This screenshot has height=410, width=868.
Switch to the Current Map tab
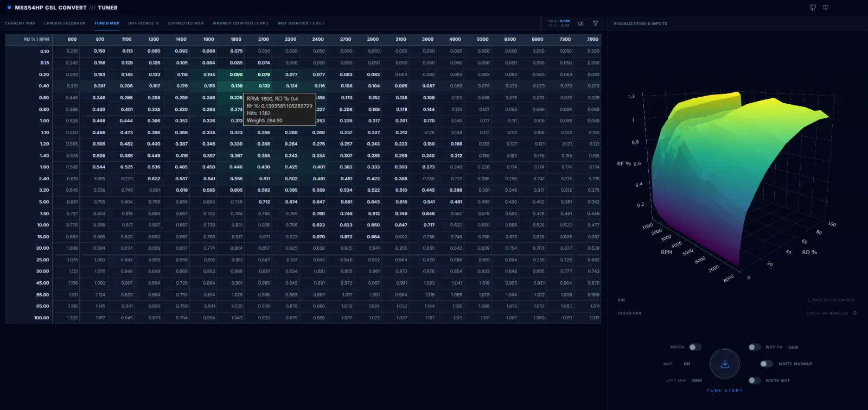(20, 23)
